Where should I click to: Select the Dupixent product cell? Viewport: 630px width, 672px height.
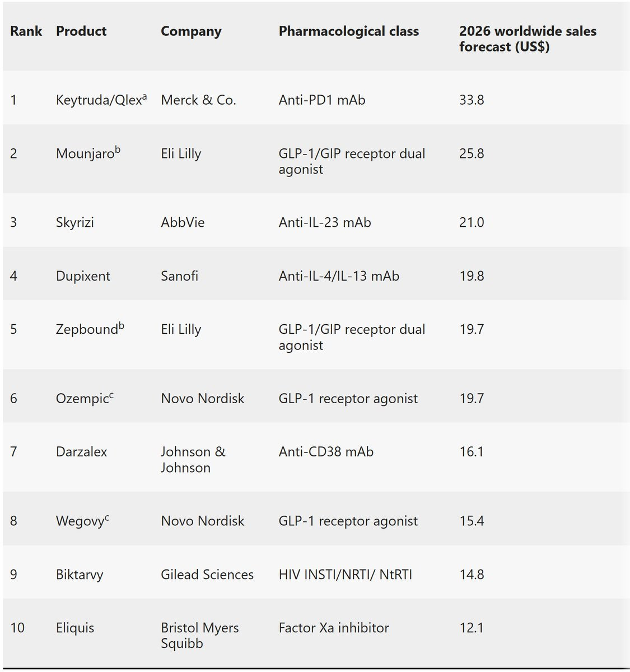83,276
